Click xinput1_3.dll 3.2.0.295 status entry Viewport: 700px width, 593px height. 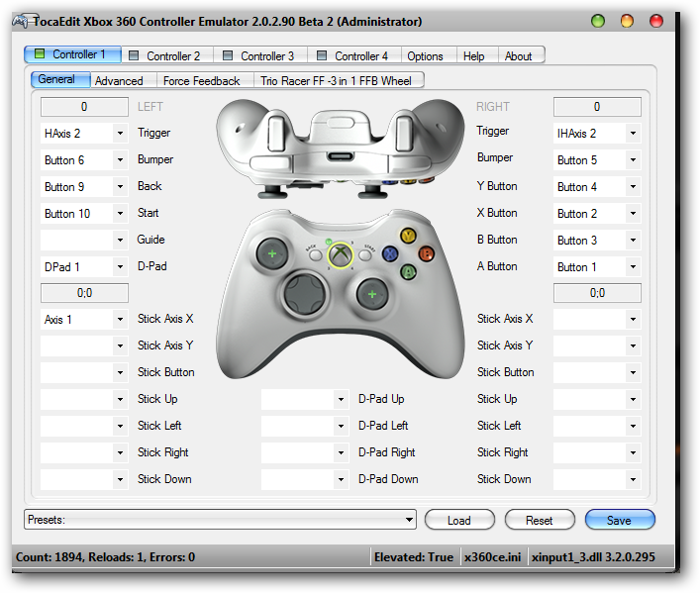tap(593, 556)
